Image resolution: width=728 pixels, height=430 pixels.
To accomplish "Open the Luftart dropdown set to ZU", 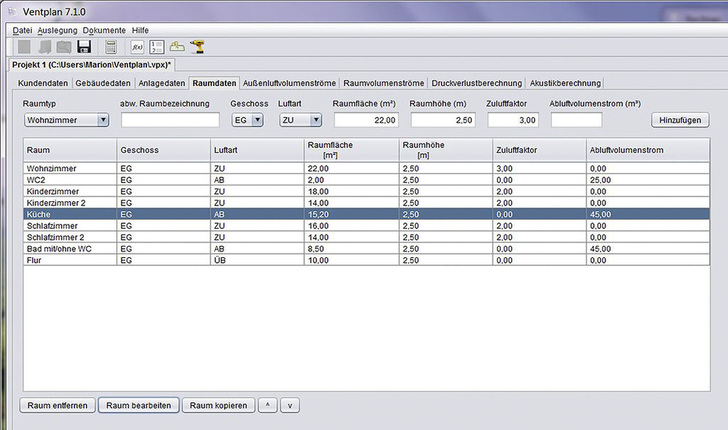I will pos(301,120).
